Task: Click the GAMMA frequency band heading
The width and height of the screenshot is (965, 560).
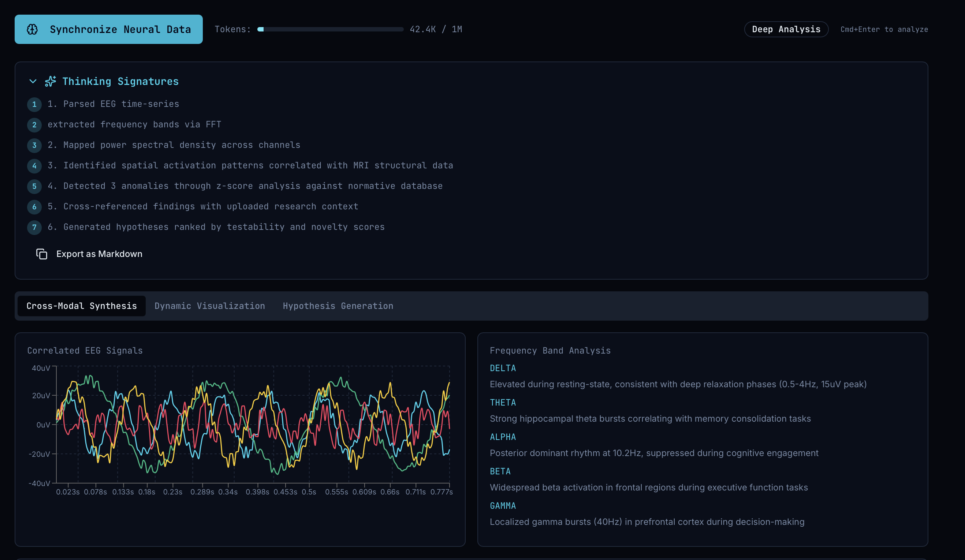Action: (x=502, y=506)
